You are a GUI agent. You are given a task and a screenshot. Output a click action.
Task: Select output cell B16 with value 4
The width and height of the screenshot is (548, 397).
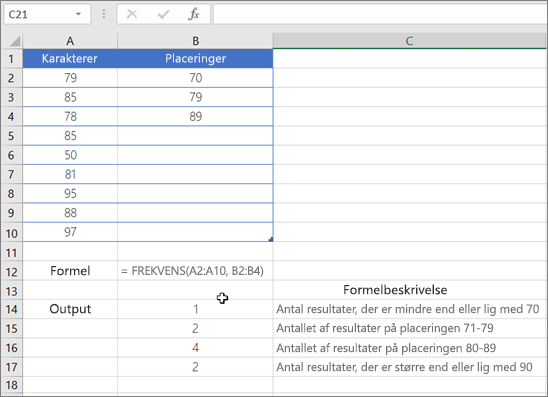click(195, 348)
